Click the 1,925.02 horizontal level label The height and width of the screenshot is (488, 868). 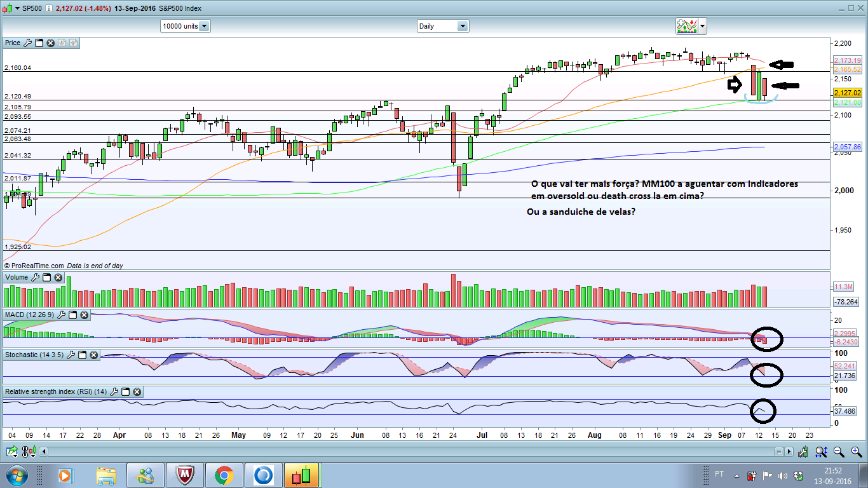[x=18, y=247]
